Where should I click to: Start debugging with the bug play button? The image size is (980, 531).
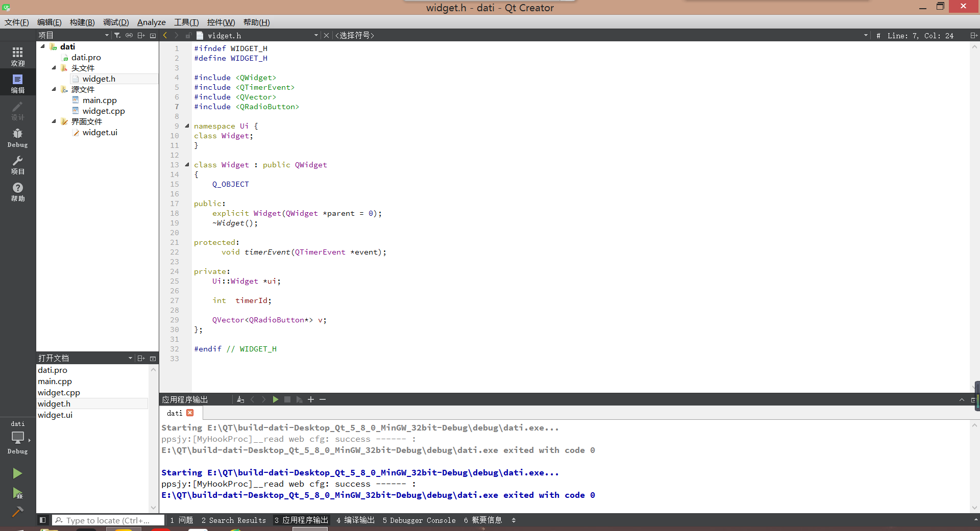tap(17, 493)
